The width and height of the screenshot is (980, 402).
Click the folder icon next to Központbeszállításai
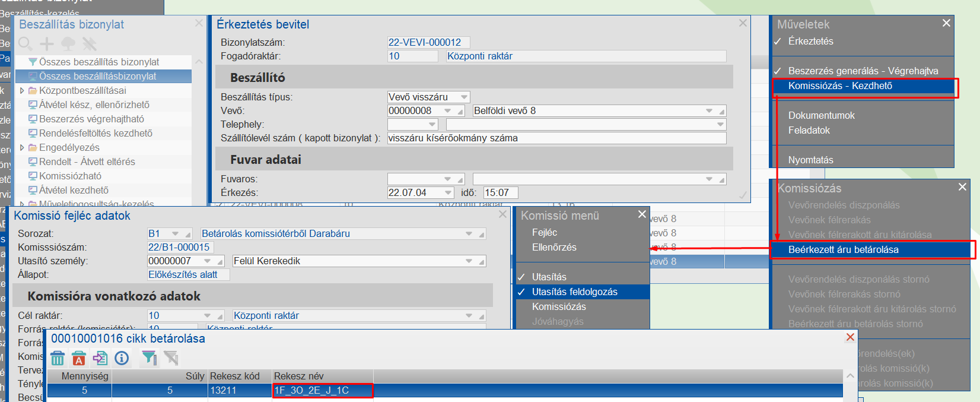[x=33, y=90]
